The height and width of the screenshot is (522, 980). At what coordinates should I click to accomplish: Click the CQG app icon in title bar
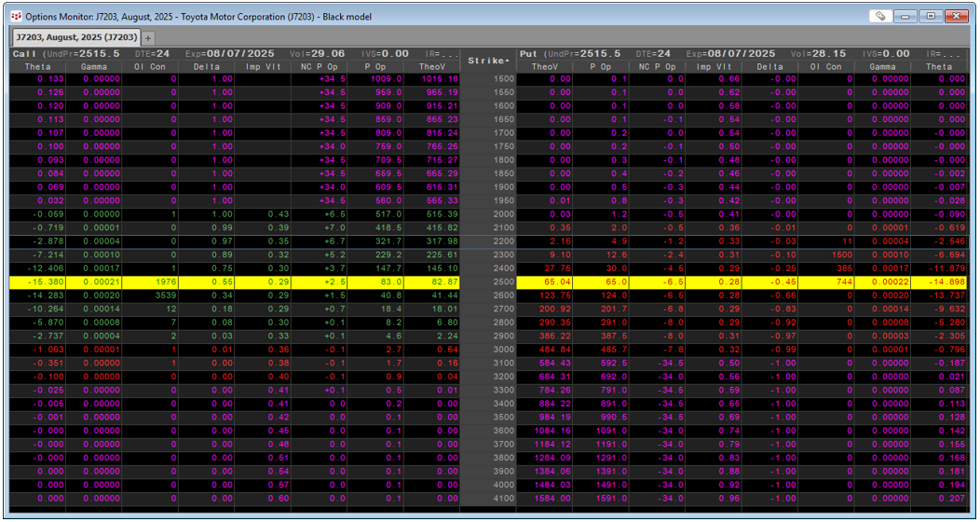tap(16, 16)
